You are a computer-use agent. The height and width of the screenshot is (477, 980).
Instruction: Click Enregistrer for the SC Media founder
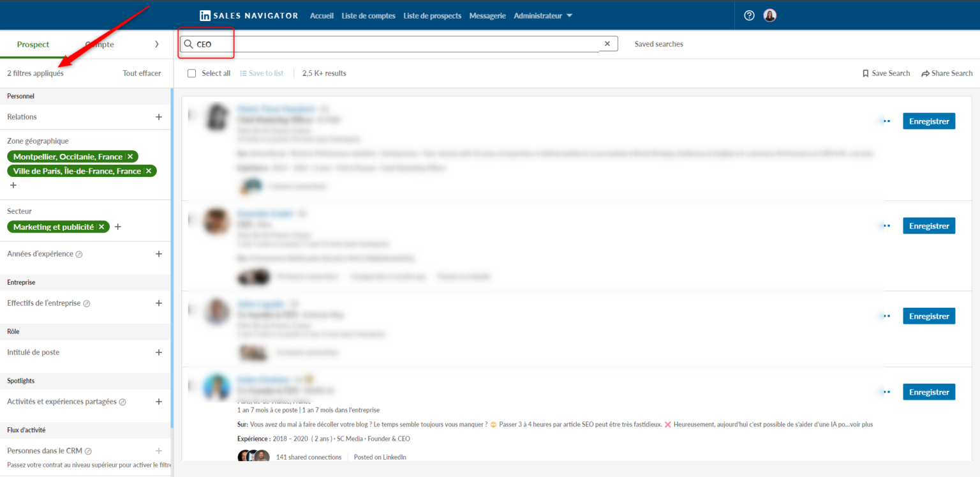929,391
